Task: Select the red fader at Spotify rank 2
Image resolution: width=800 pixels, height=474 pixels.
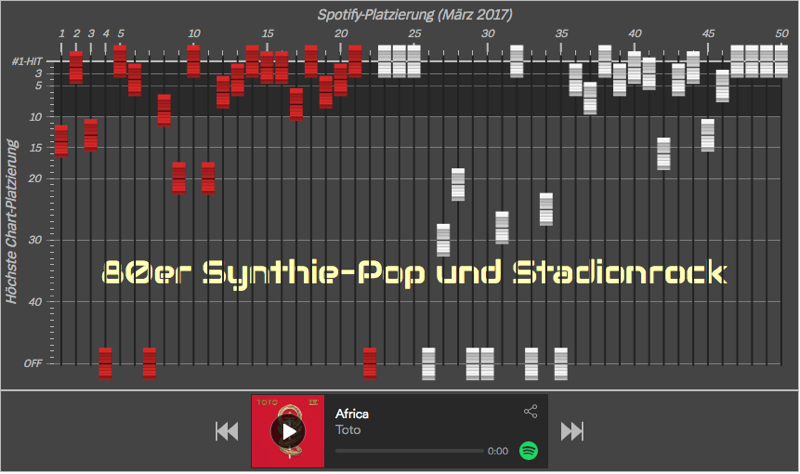Action: (76, 67)
